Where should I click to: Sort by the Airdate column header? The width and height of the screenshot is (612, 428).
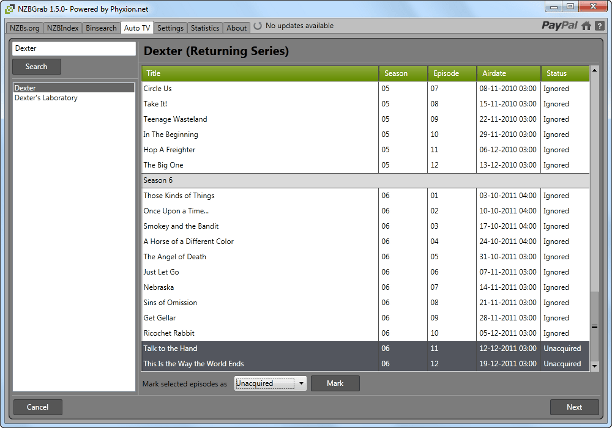pyautogui.click(x=509, y=73)
